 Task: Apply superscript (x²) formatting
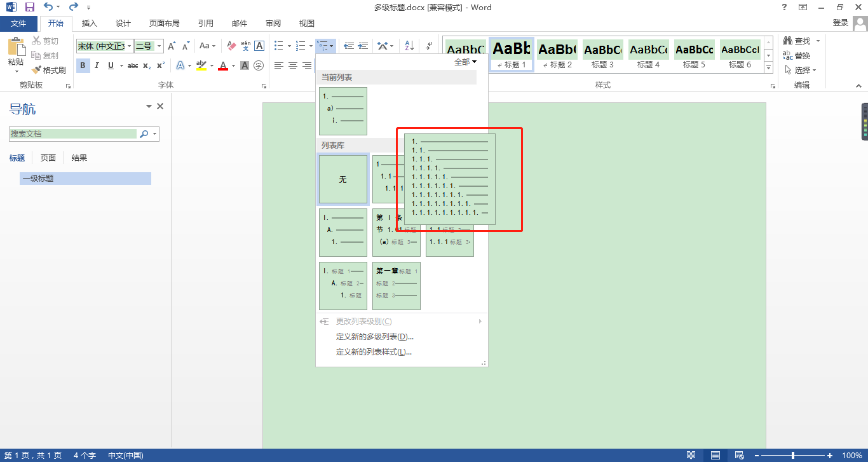coord(161,65)
